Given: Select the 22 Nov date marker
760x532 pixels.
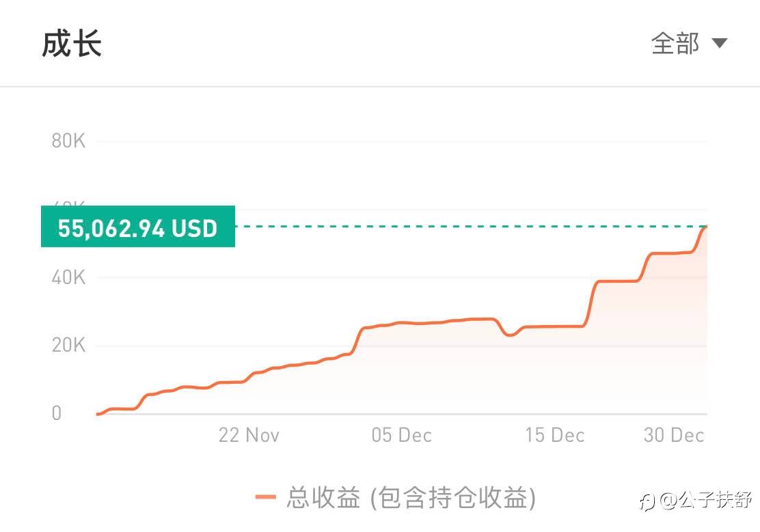Looking at the screenshot, I should (x=249, y=436).
